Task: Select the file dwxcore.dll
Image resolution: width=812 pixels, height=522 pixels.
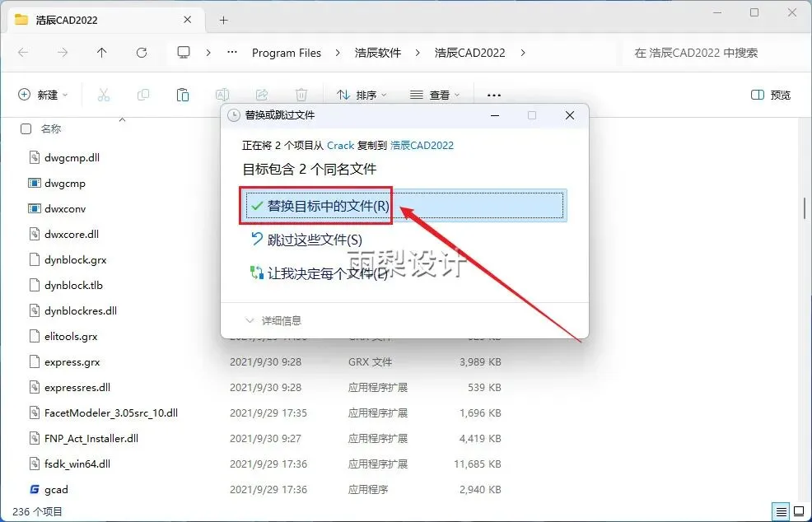Action: [72, 234]
